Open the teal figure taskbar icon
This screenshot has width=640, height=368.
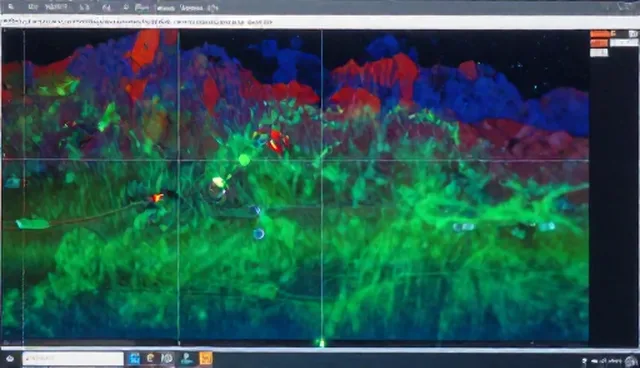187,358
